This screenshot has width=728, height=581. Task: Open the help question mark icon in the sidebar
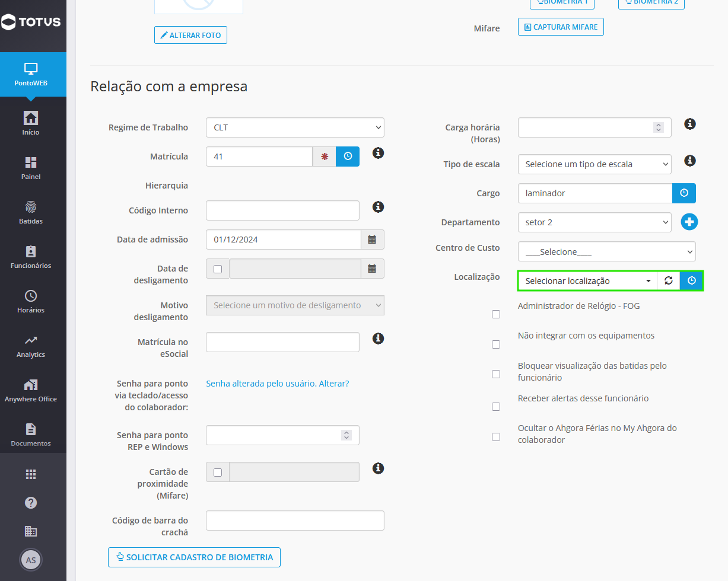click(x=31, y=503)
